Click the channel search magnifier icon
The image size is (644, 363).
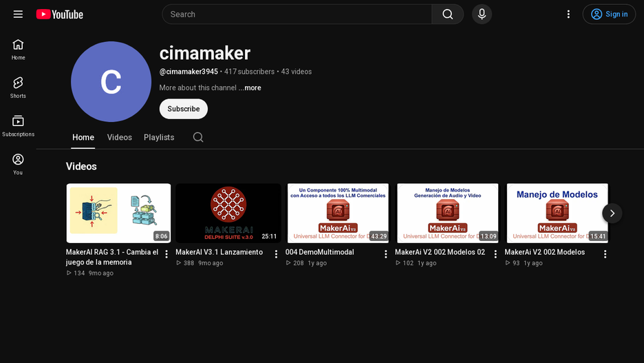[x=198, y=137]
